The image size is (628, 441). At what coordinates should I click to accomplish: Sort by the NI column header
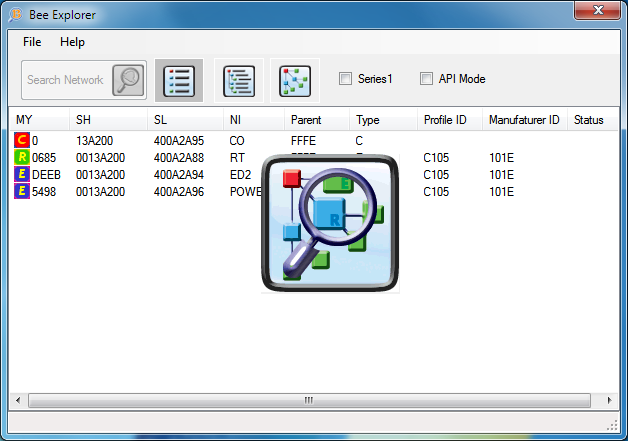[254, 120]
